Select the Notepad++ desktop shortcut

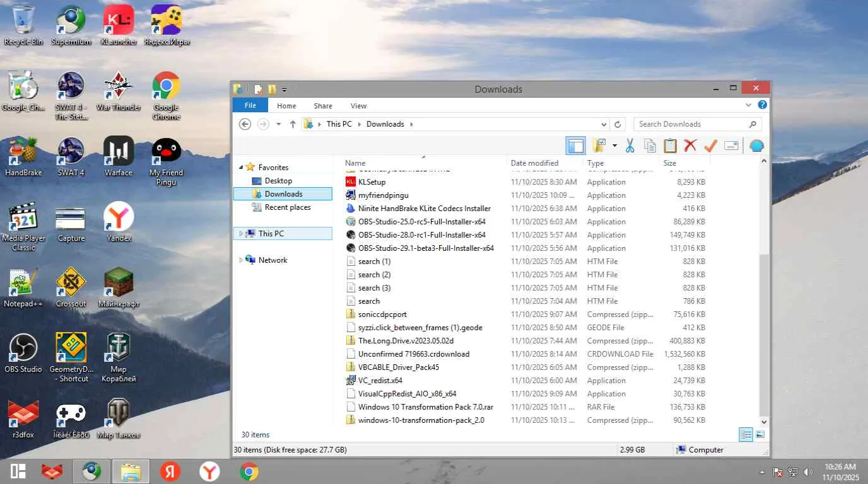tap(23, 288)
